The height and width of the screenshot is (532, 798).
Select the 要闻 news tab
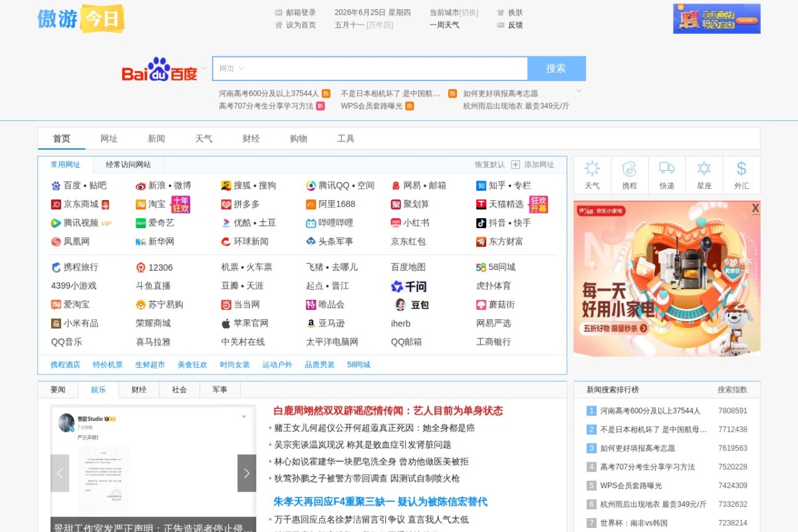(58, 390)
